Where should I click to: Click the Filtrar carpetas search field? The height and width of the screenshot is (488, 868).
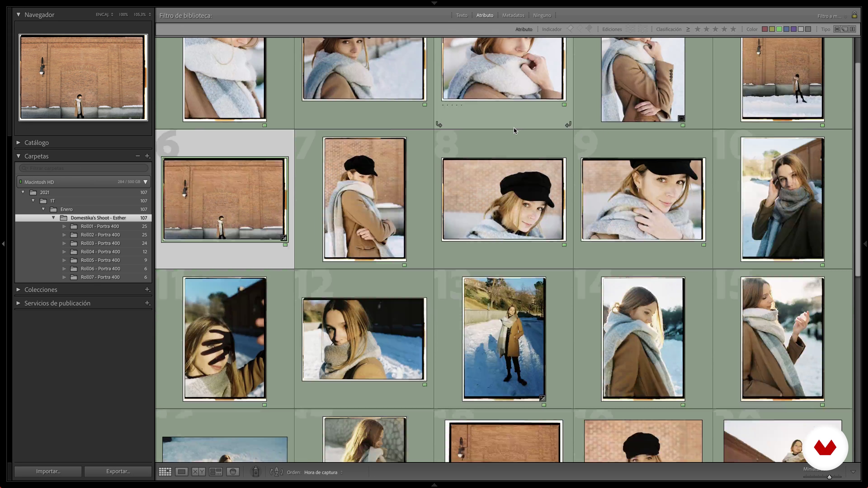(84, 168)
